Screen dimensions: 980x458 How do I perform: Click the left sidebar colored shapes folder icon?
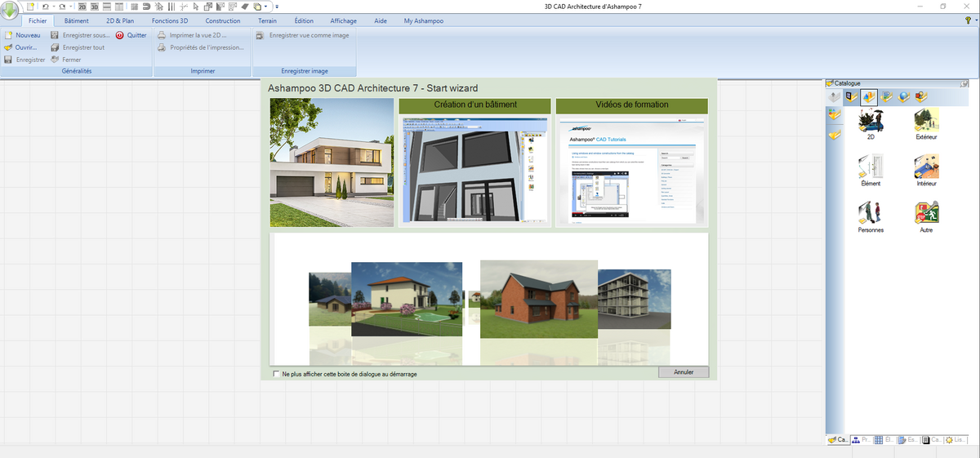click(835, 113)
